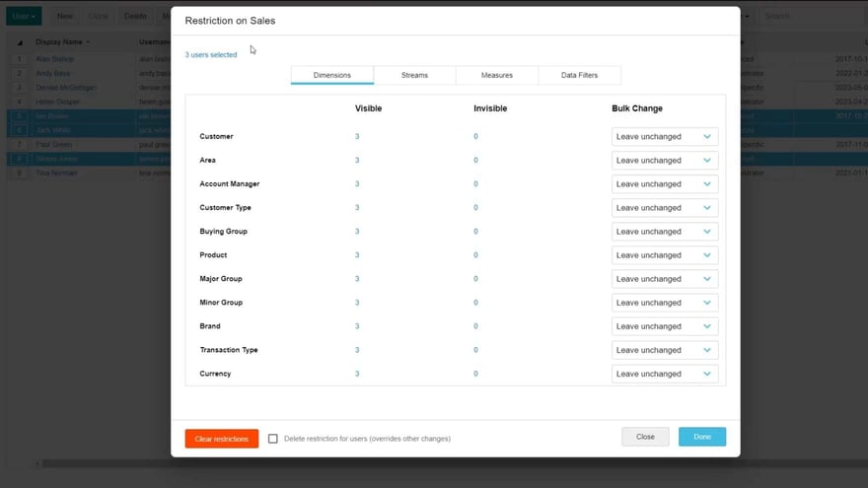
Task: Click the Transaction Type dimension label
Action: (x=229, y=350)
